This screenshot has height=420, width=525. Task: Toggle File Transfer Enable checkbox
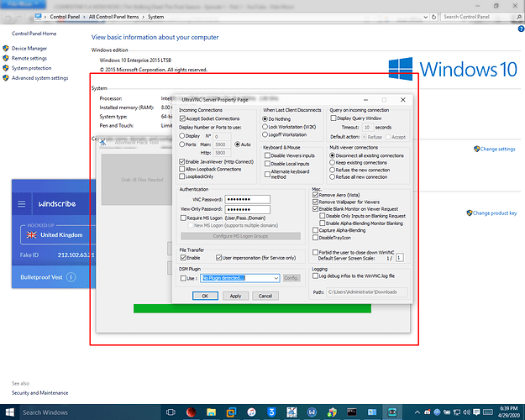pyautogui.click(x=183, y=258)
